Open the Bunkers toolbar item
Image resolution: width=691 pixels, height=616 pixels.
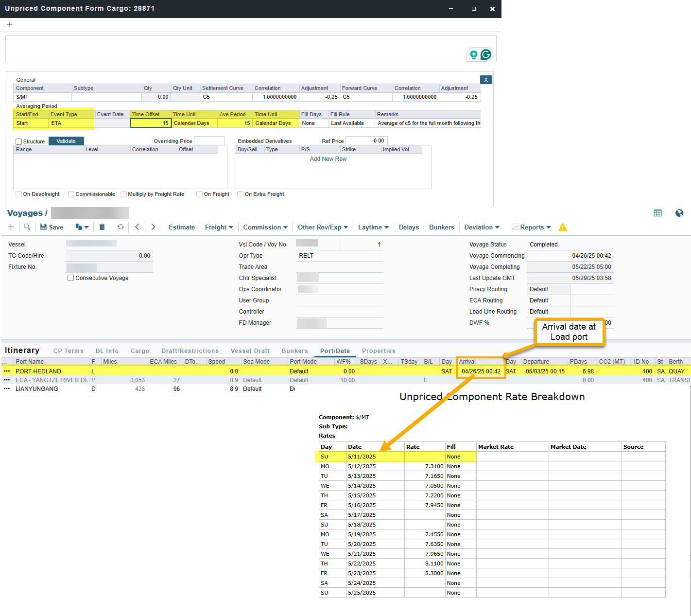pos(442,227)
